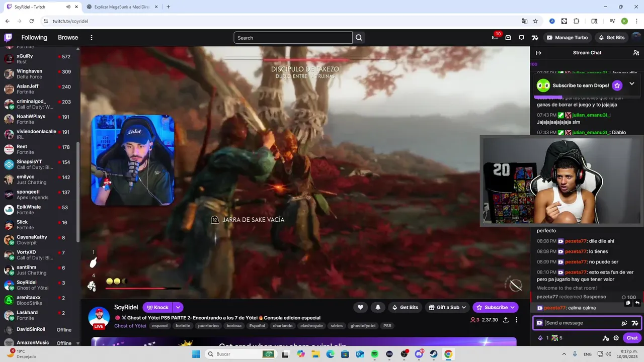Screen dimensions: 644x362
Task: Open browser extensions puzzle icon
Action: pos(577,21)
